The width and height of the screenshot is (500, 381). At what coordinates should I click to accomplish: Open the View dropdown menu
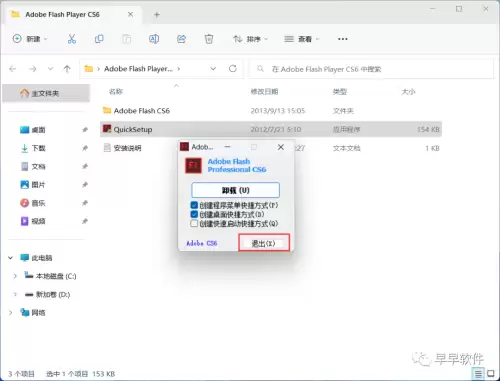(302, 39)
